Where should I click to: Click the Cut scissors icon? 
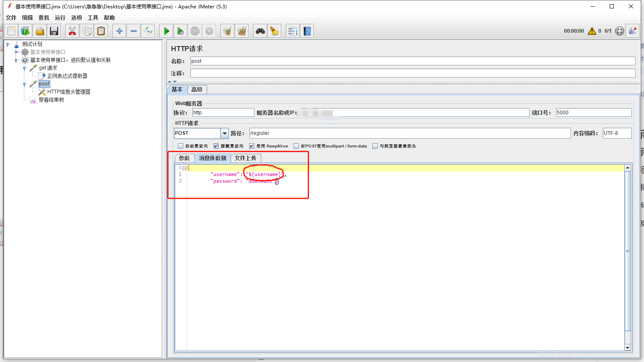pos(73,31)
